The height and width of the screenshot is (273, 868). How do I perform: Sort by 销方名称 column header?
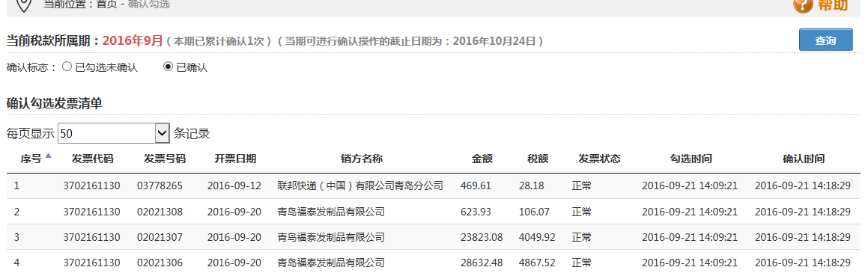(x=362, y=159)
